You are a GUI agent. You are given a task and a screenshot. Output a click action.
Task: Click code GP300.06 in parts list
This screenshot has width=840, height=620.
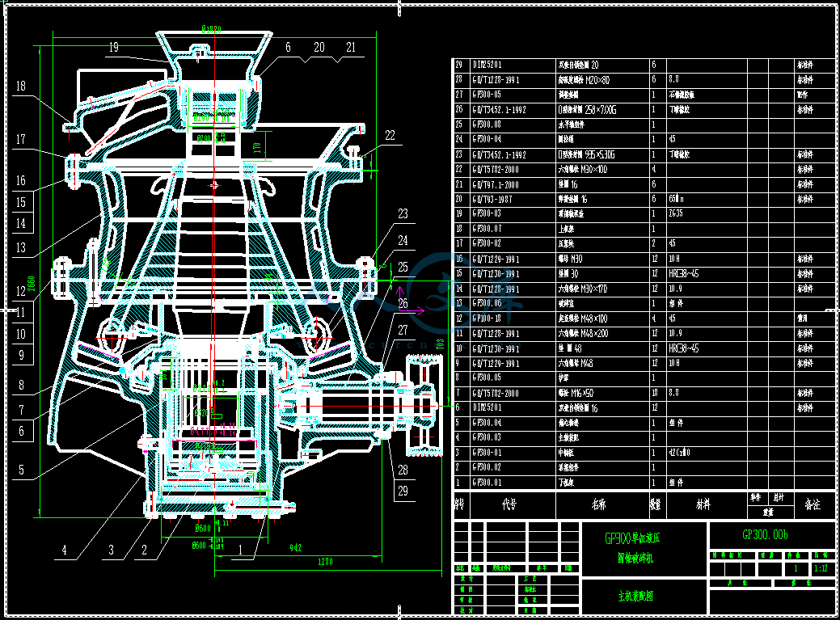click(487, 303)
